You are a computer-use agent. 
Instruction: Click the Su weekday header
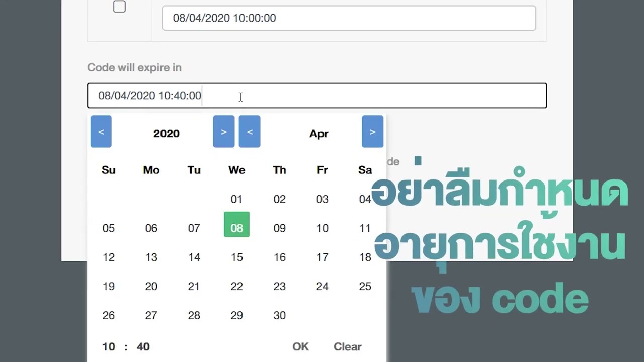click(109, 170)
